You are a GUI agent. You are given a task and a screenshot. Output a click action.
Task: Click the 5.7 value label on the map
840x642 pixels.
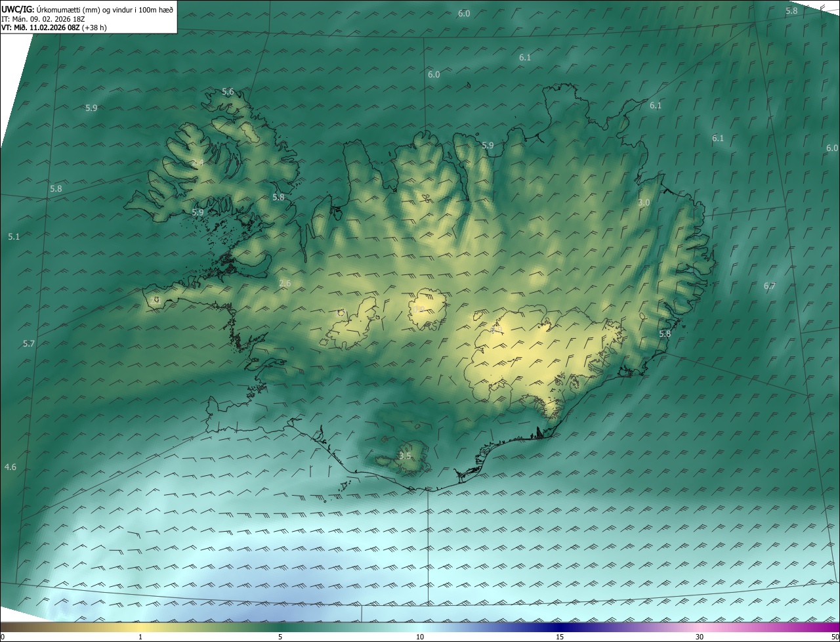29,344
